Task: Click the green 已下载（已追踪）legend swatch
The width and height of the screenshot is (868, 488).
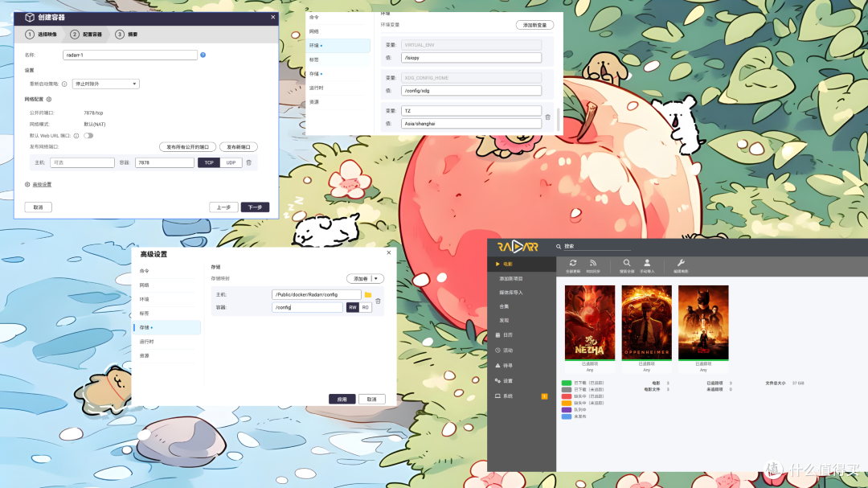Action: 567,383
